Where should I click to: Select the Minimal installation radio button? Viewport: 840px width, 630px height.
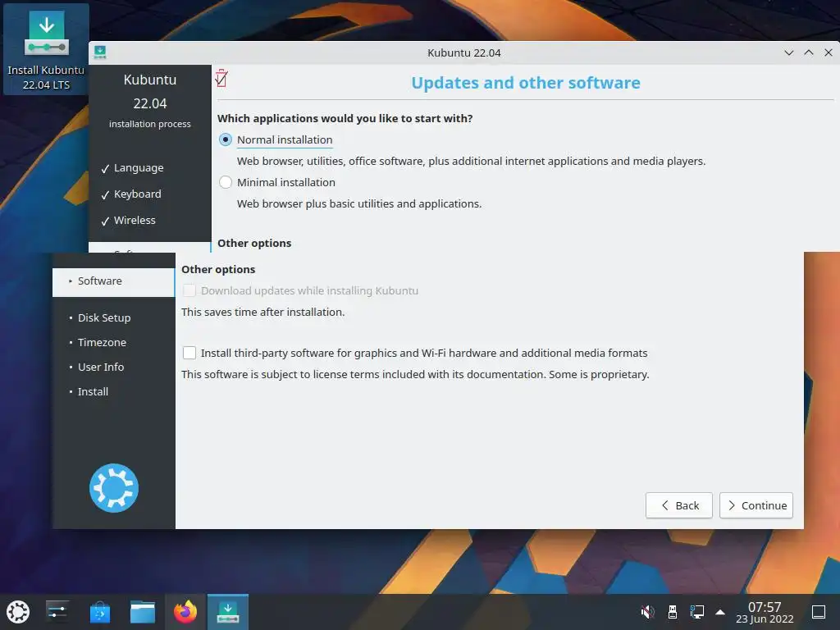tap(226, 182)
